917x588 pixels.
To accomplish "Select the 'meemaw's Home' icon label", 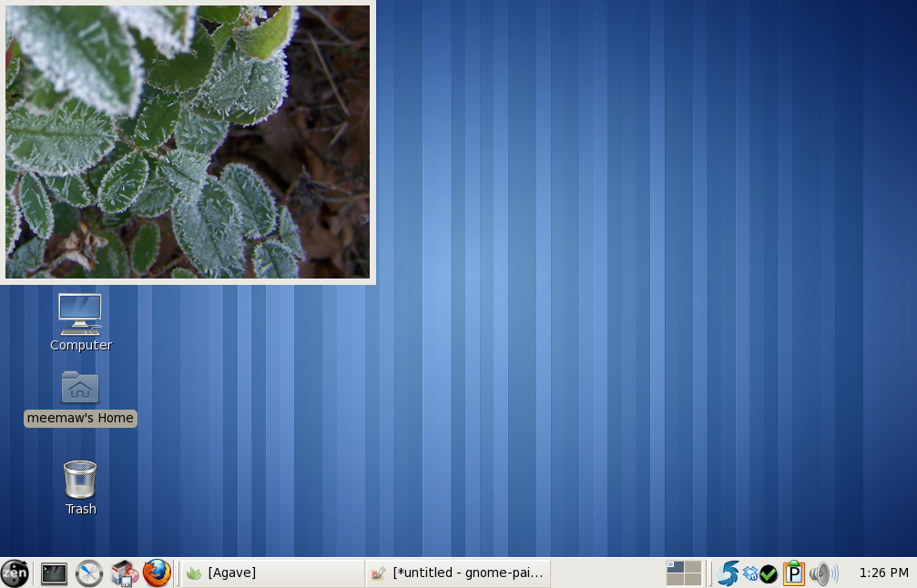I will point(80,419).
